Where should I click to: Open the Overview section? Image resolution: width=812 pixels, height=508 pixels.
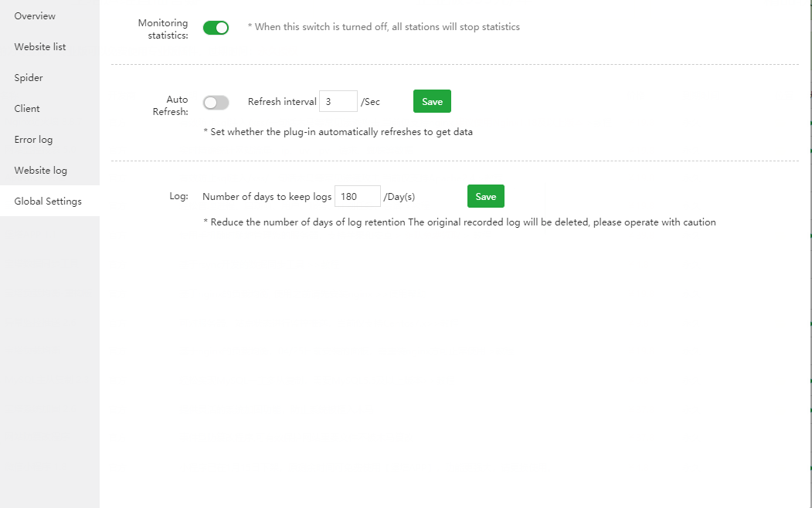(x=35, y=16)
